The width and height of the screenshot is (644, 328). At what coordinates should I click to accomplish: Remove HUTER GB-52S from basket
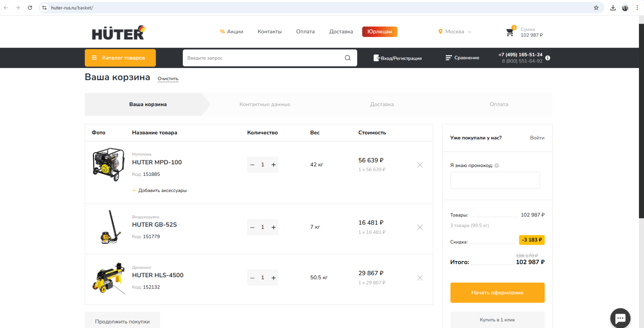(x=420, y=227)
